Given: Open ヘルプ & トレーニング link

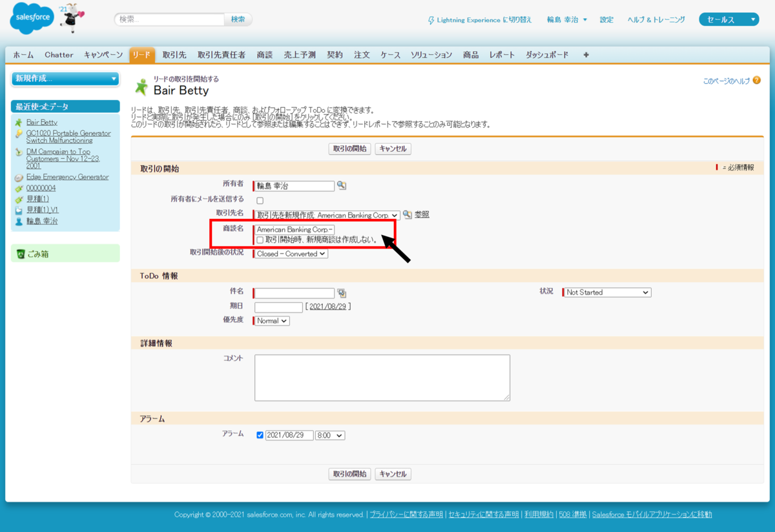Looking at the screenshot, I should [x=656, y=20].
